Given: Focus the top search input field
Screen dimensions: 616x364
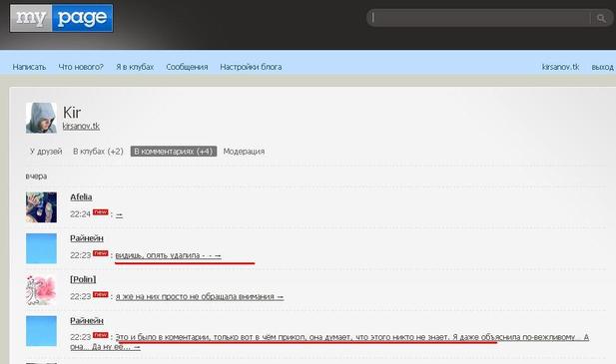Looking at the screenshot, I should click(480, 18).
